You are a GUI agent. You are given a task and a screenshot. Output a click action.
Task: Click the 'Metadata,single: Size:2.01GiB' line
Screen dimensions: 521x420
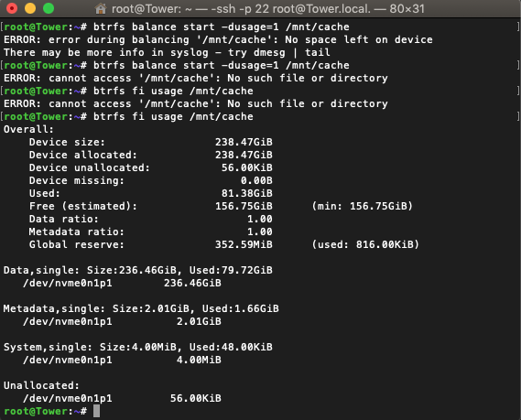pyautogui.click(x=141, y=308)
